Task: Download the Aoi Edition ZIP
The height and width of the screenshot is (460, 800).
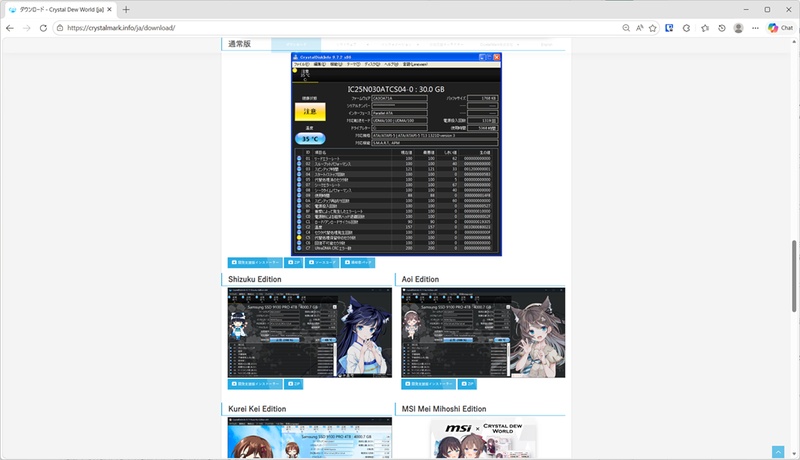Action: 467,384
